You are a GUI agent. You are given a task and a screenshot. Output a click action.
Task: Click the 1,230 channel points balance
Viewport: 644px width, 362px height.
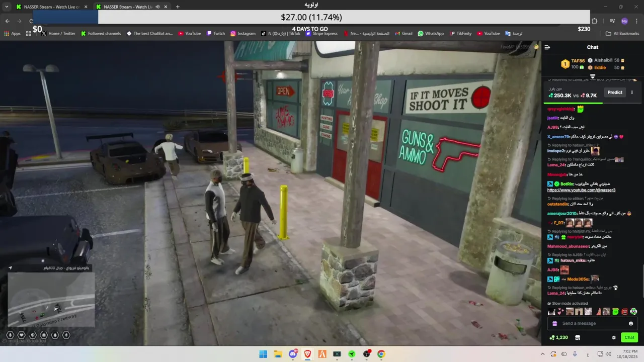point(558,337)
